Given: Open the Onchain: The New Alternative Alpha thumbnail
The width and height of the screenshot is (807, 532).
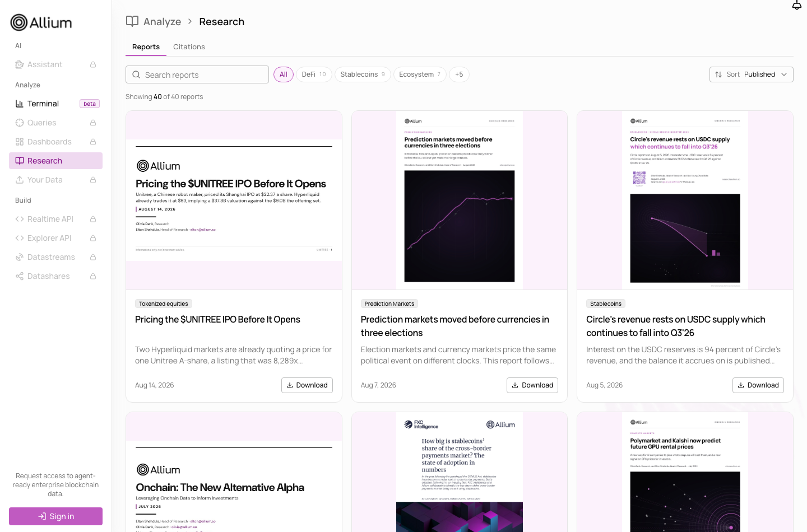Looking at the screenshot, I should (234, 472).
